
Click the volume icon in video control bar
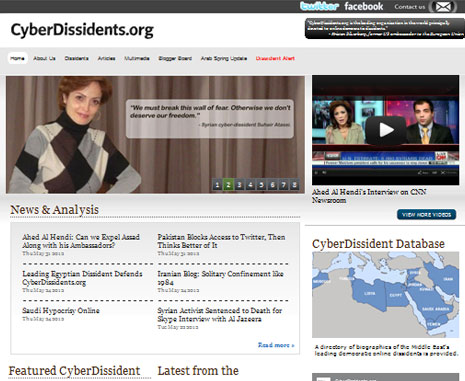[324, 173]
